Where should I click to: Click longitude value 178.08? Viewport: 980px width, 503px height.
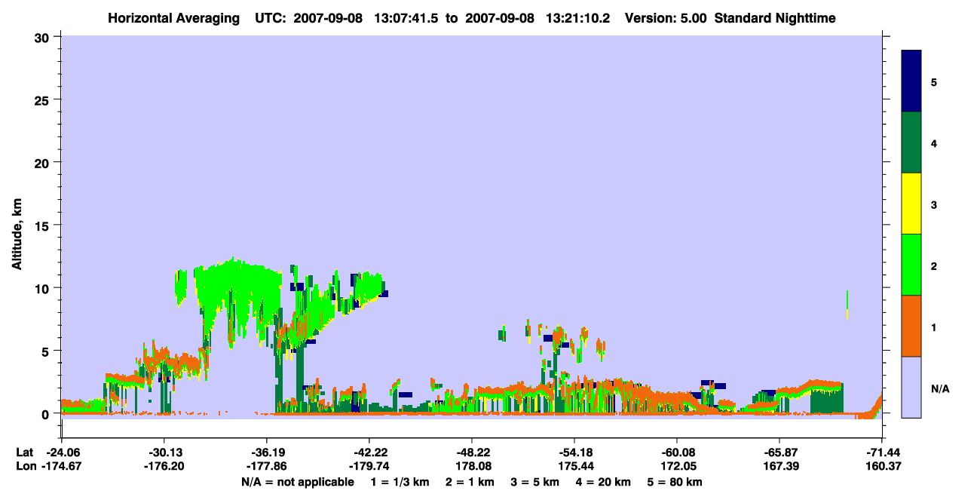tap(474, 467)
